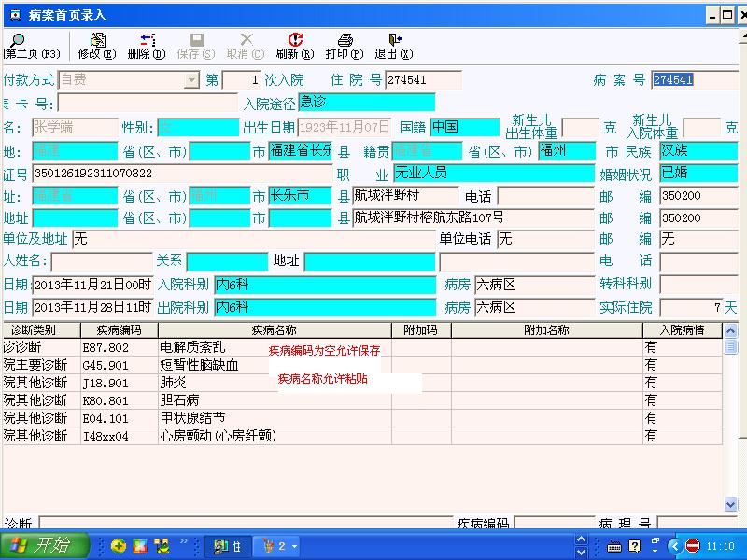Click the 诊断类别 column header

[x=42, y=330]
